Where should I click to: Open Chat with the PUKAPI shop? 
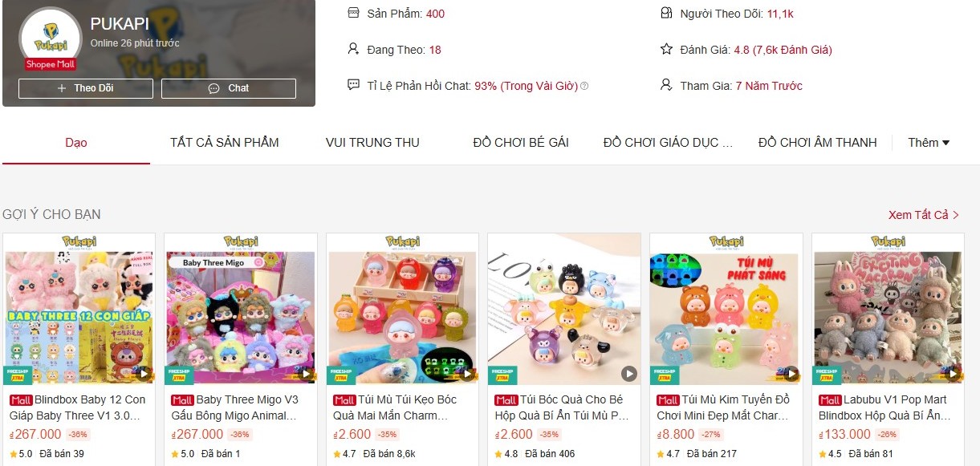point(229,88)
